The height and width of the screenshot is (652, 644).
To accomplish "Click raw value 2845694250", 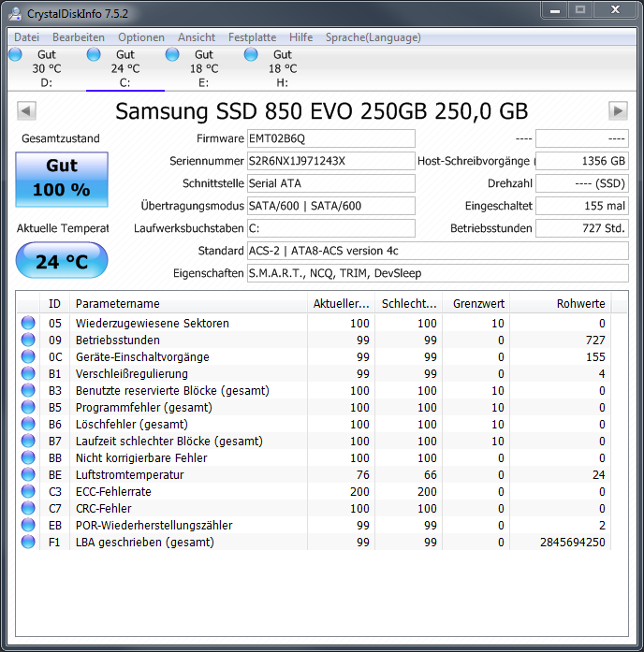I will tap(573, 543).
